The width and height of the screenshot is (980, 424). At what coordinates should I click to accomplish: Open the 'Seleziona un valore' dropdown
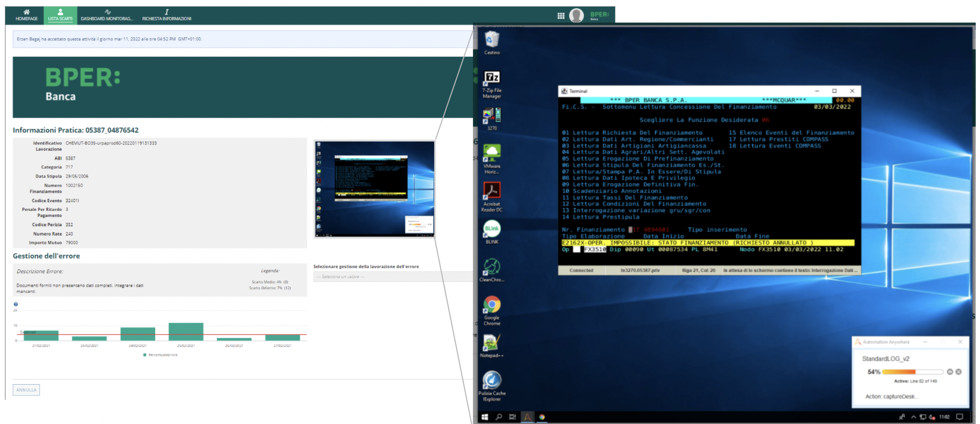393,276
